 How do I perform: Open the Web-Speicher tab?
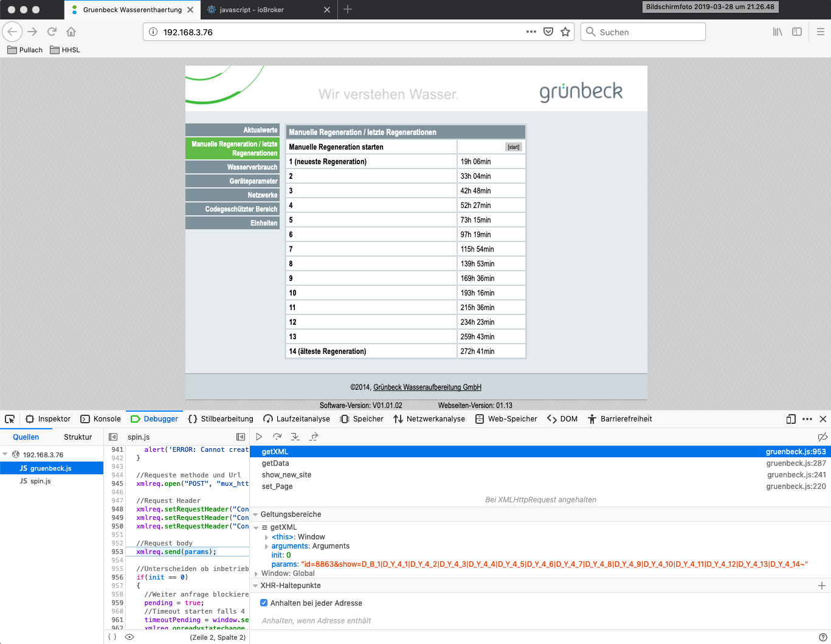click(506, 419)
